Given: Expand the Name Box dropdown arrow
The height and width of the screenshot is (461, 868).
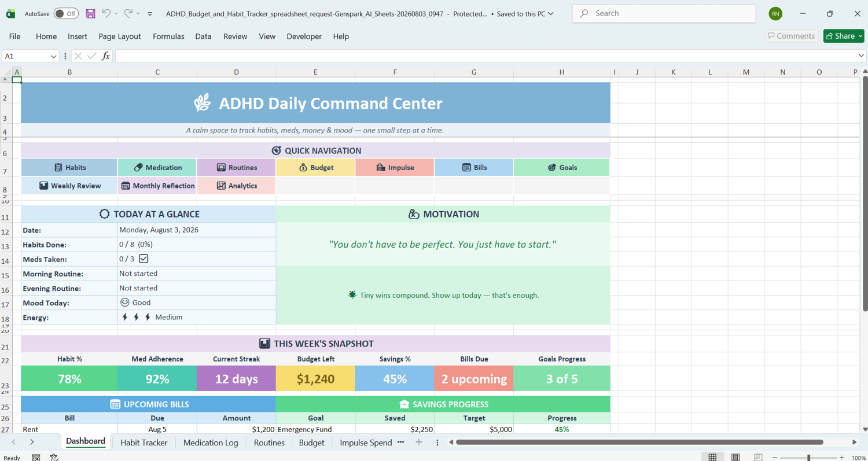Looking at the screenshot, I should (x=53, y=56).
